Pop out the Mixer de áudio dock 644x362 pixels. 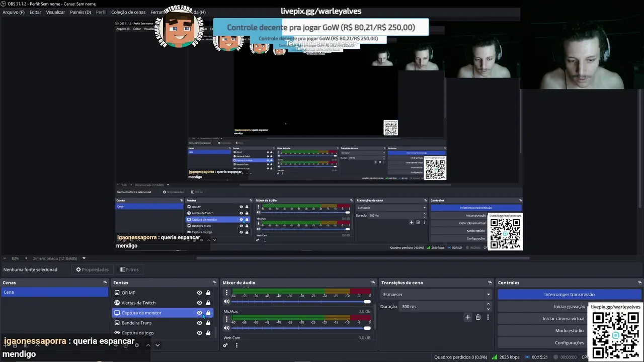pyautogui.click(x=373, y=283)
